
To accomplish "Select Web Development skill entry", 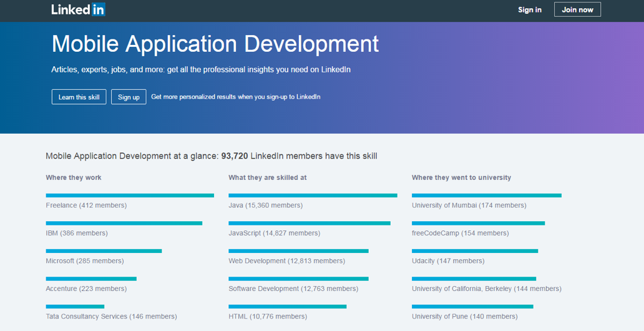I will (x=286, y=261).
